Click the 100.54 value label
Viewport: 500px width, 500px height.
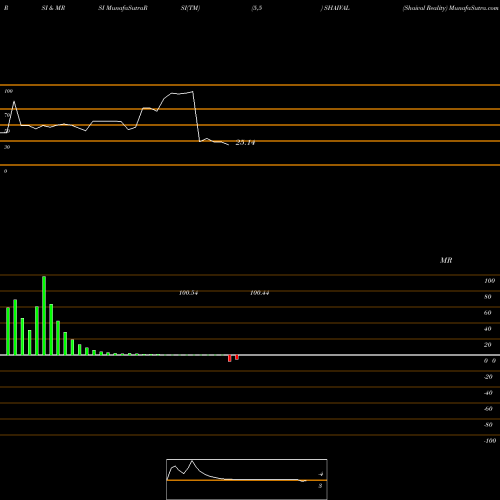(188, 293)
